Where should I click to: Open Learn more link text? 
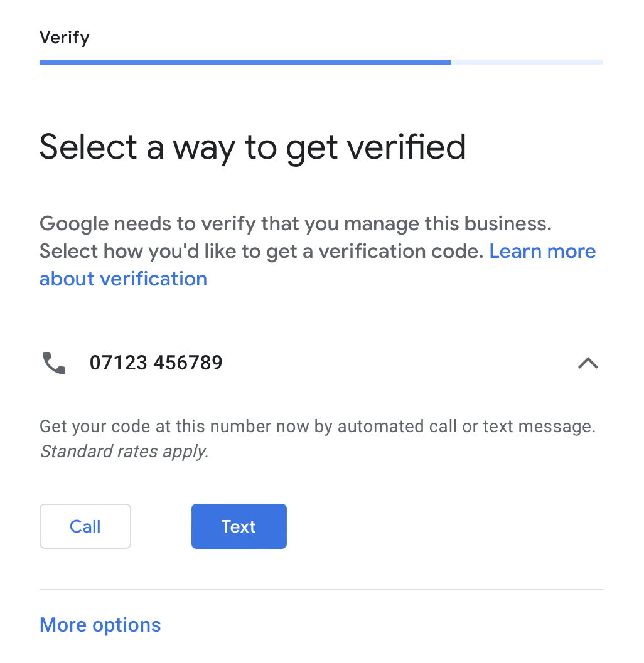[542, 251]
